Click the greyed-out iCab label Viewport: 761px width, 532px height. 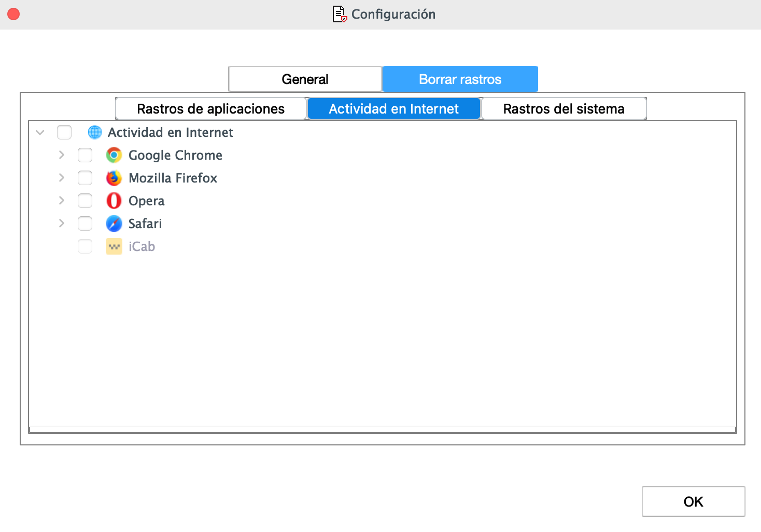(x=142, y=246)
